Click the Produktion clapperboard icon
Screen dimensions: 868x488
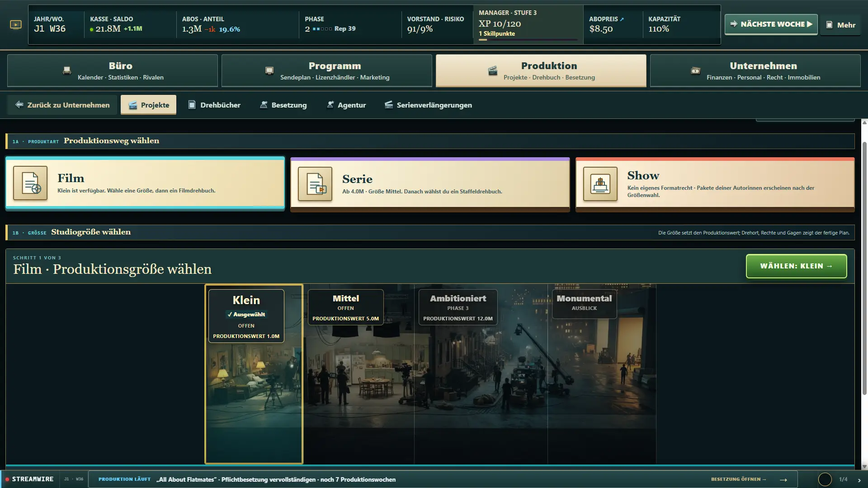pyautogui.click(x=493, y=70)
